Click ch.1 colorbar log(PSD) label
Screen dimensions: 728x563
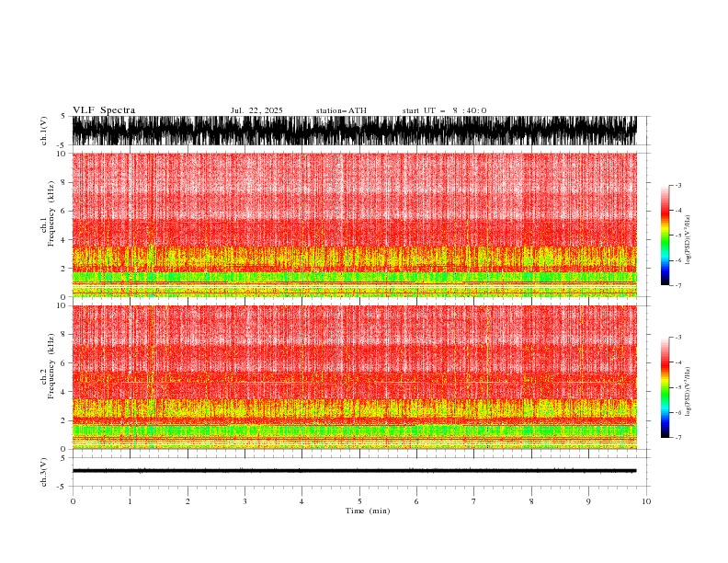click(x=688, y=240)
